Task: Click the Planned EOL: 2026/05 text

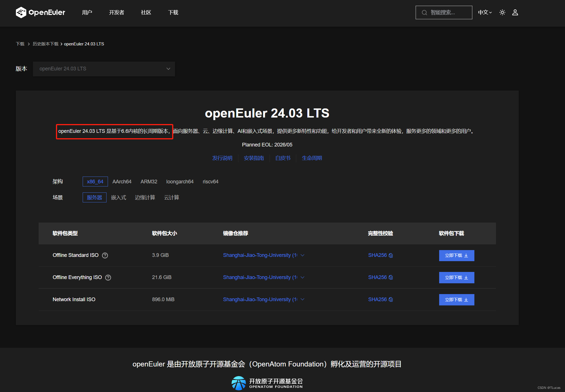Action: 267,145
